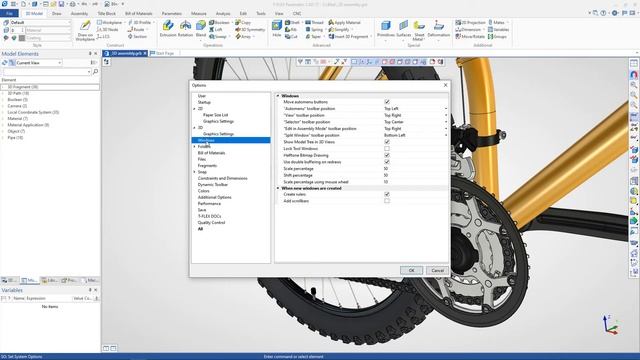This screenshot has width=640, height=360.
Task: Collapse When new windows are created section
Action: (278, 188)
